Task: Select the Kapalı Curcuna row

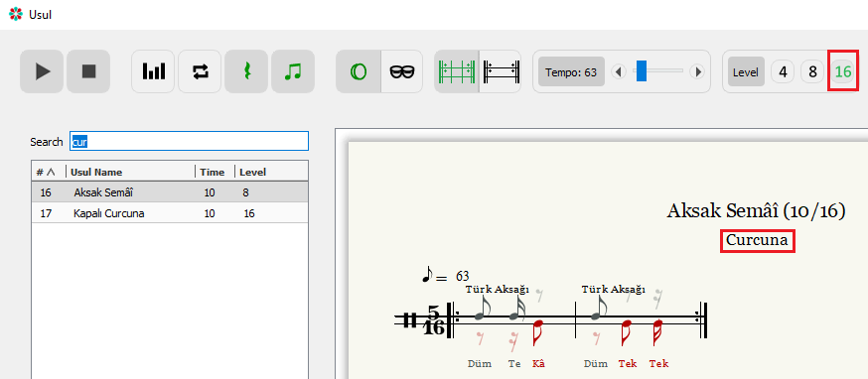Action: [x=170, y=213]
